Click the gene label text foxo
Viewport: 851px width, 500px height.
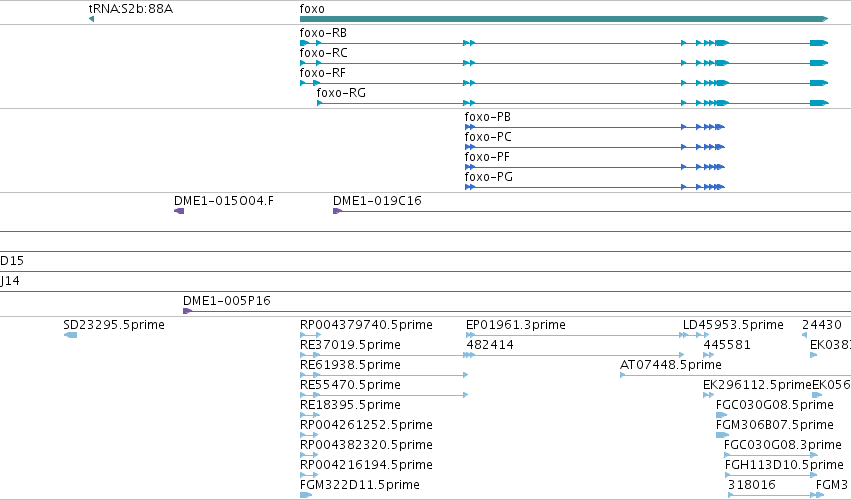coord(312,9)
